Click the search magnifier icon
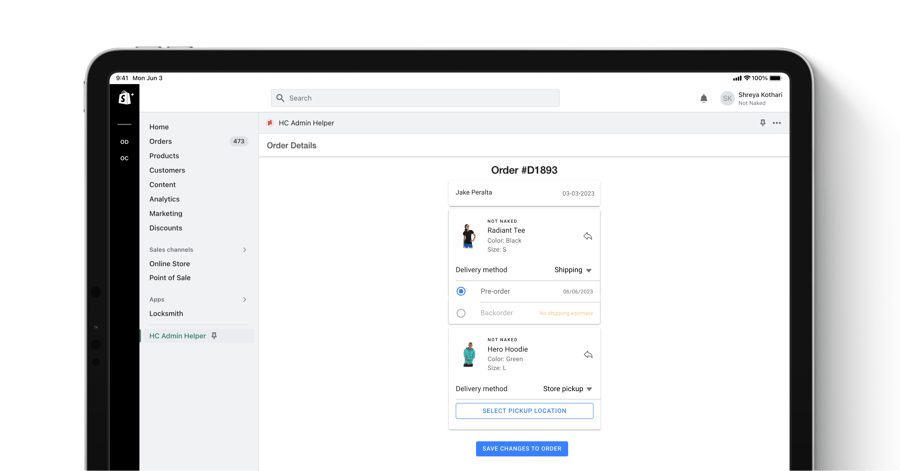 click(280, 98)
